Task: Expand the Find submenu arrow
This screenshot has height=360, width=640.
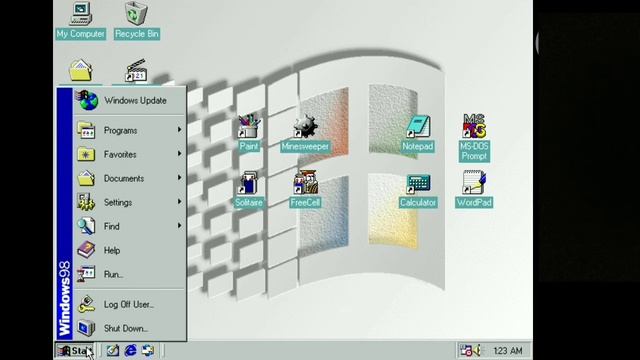Action: coord(179,226)
